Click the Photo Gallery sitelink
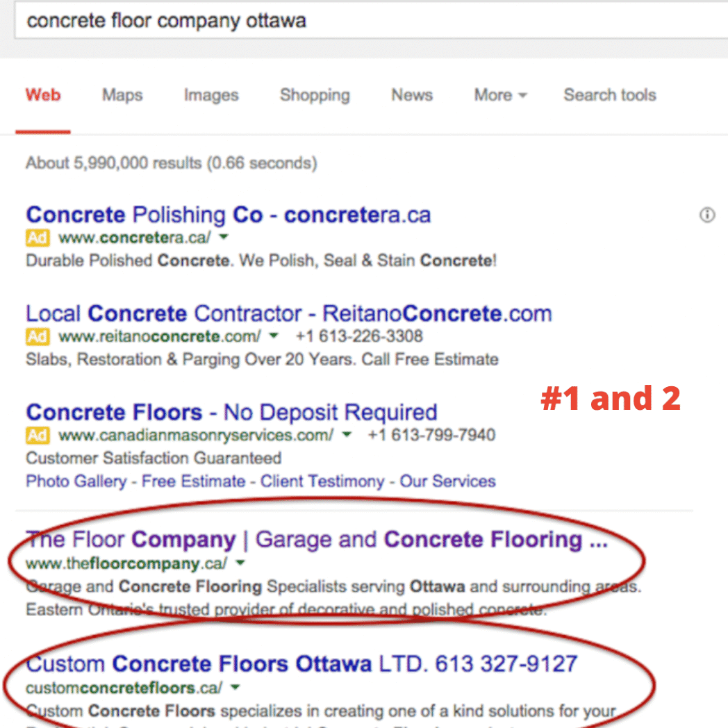Viewport: 728px width, 728px height. 76,481
